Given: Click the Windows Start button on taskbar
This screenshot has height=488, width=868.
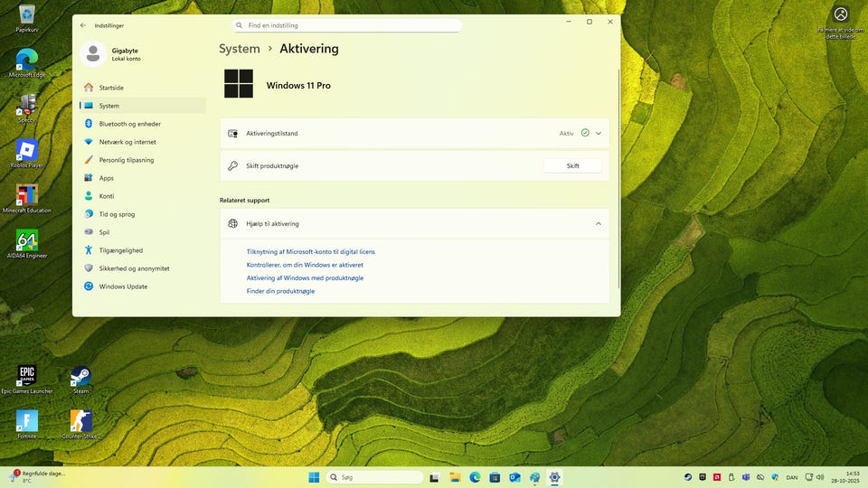Looking at the screenshot, I should click(314, 477).
